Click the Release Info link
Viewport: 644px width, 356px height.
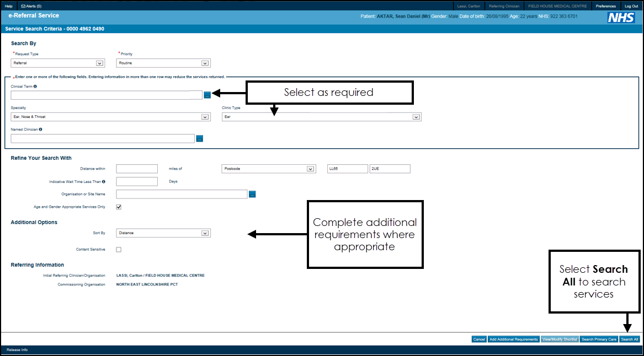pos(17,350)
